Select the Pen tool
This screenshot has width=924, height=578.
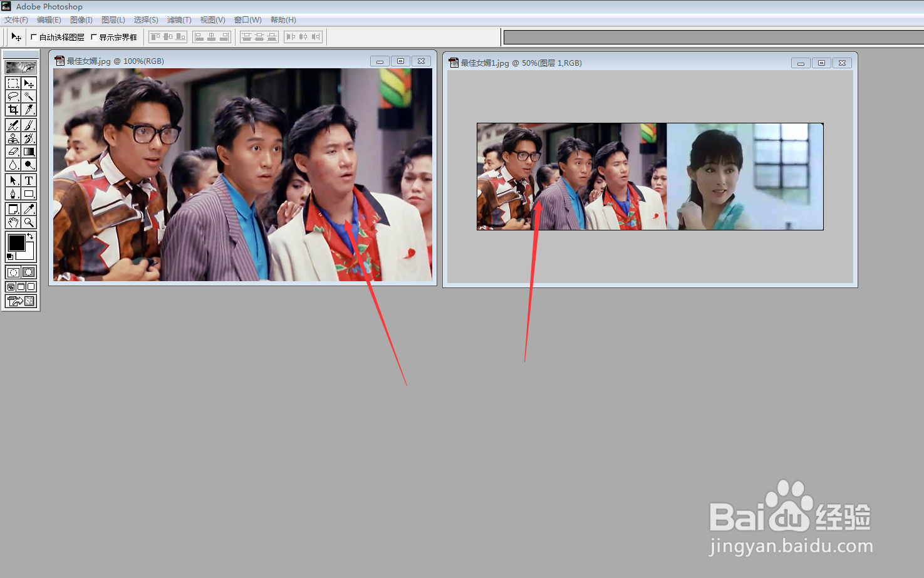(x=13, y=194)
